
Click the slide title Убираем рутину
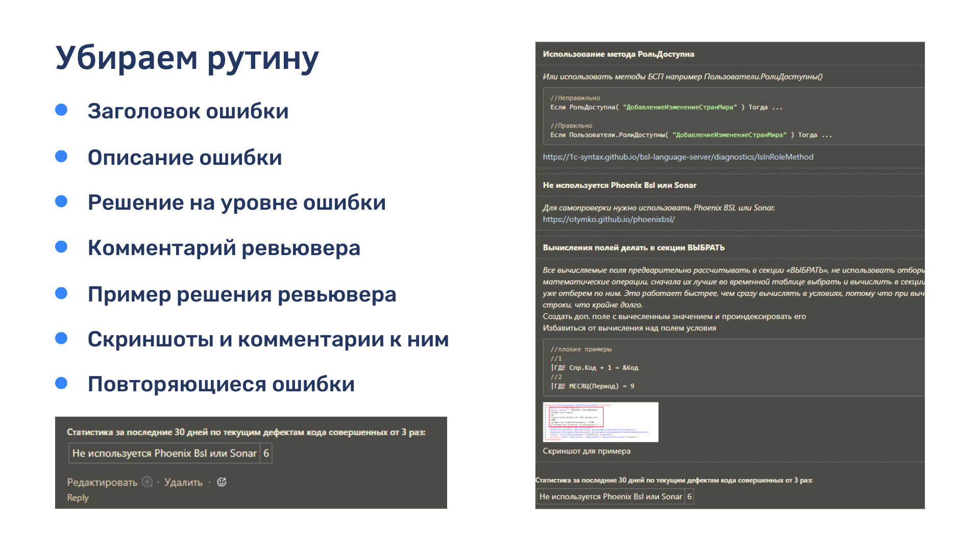click(x=187, y=58)
